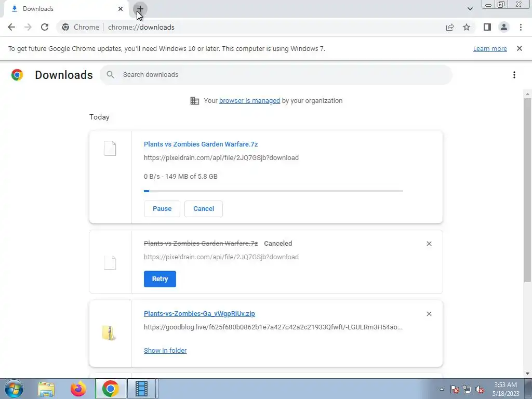Click the 0 B/s - 149 MB status text
The height and width of the screenshot is (399, 532).
click(x=180, y=177)
